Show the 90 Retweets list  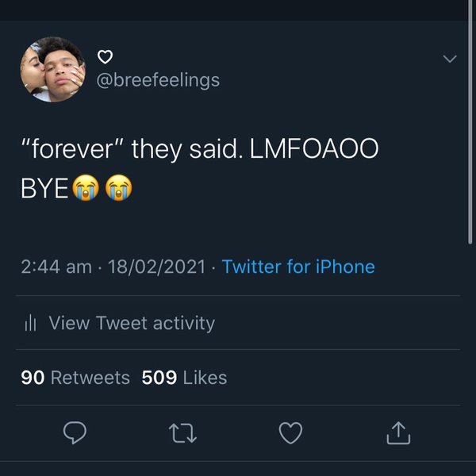(75, 378)
